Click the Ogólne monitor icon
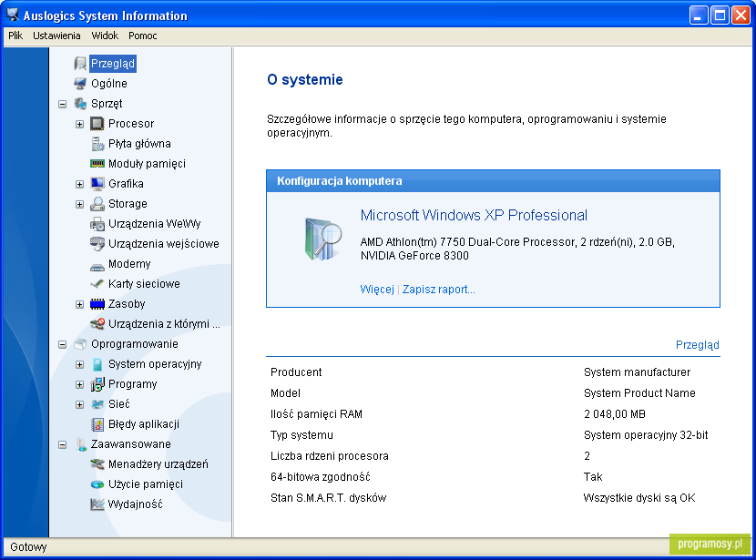This screenshot has height=560, width=756. pos(80,84)
